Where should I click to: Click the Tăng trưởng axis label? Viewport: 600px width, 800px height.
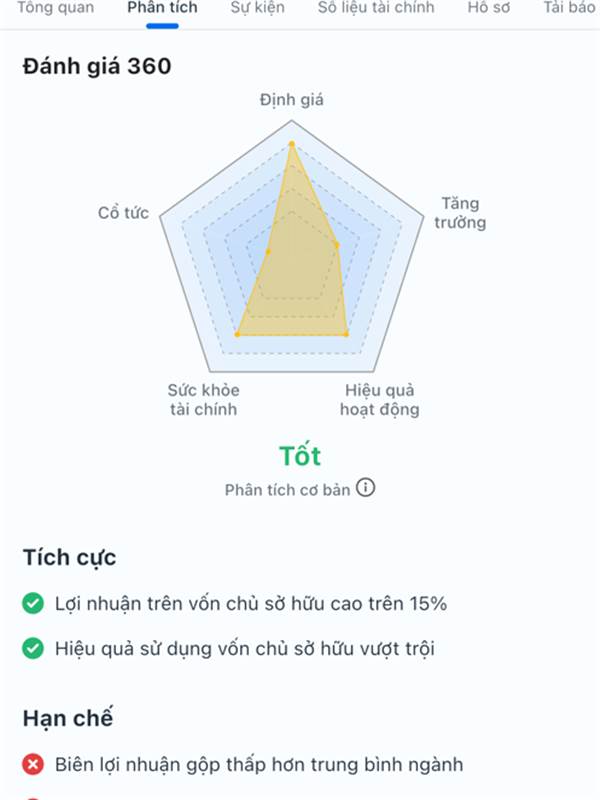pos(460,213)
